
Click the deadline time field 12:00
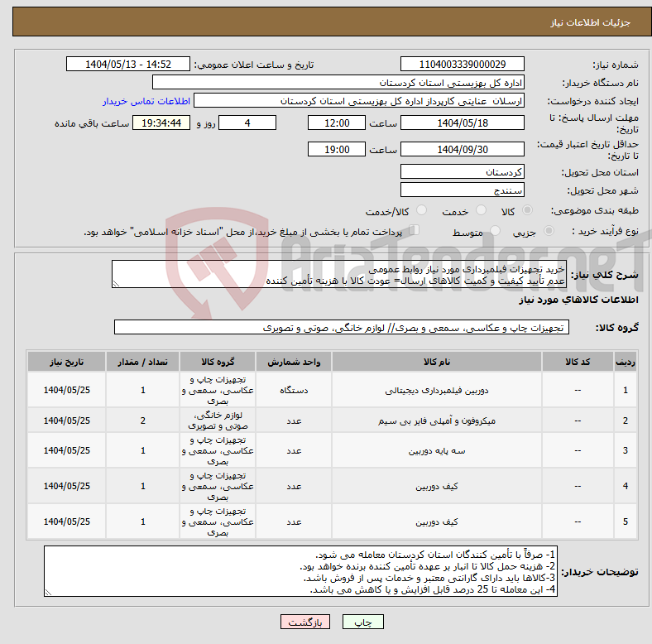pyautogui.click(x=337, y=123)
